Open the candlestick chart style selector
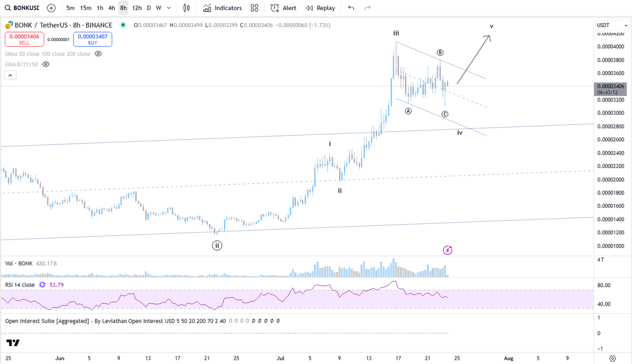The width and height of the screenshot is (632, 364). (186, 8)
